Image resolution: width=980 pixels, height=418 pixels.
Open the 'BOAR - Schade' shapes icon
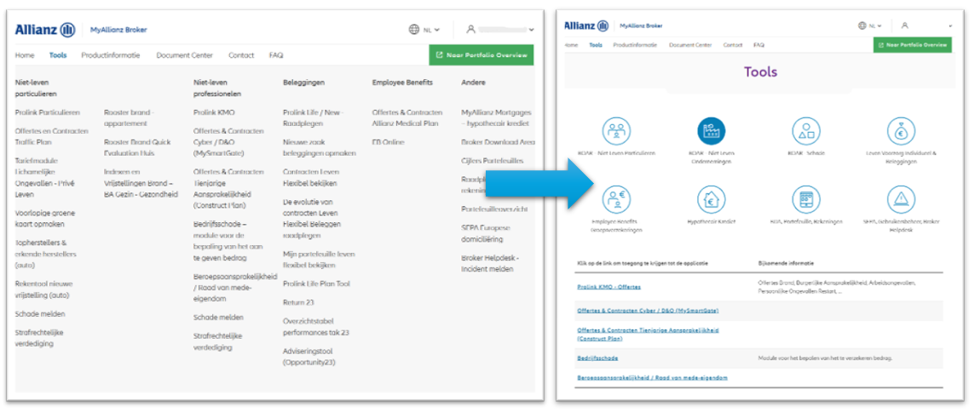806,131
